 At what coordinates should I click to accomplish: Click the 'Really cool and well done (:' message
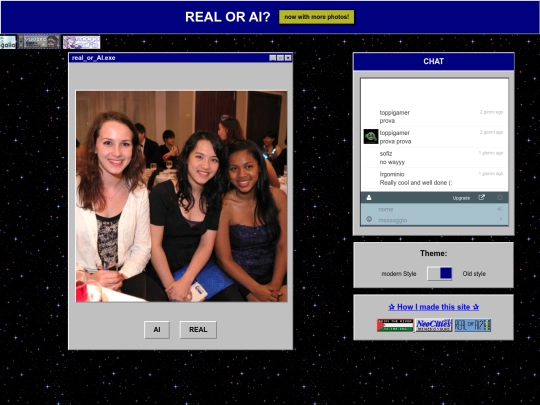416,183
